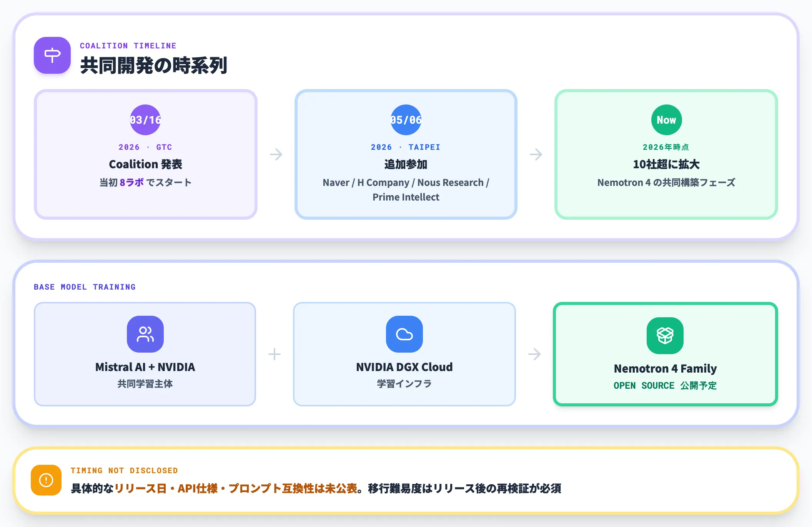
Task: Click the Nemotron 4 の共同構築フェーズ text
Action: 666,182
